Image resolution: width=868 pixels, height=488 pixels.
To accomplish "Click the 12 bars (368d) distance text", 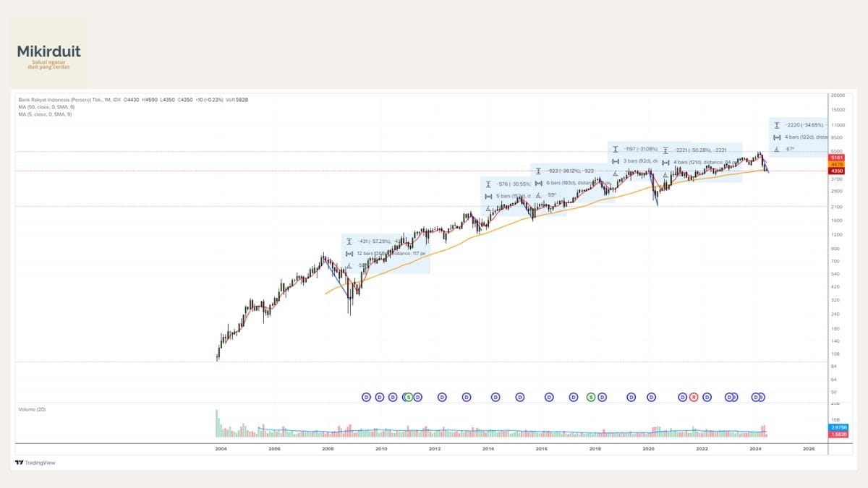I will 391,254.
